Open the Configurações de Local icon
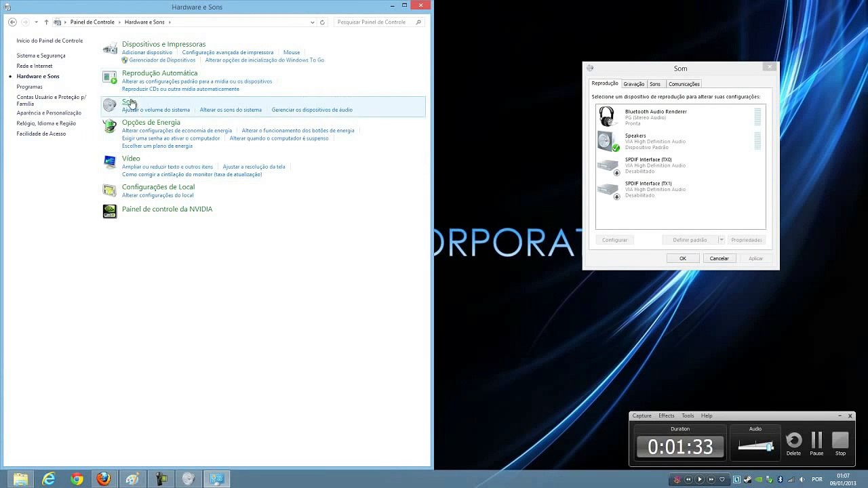868x488 pixels. [109, 190]
